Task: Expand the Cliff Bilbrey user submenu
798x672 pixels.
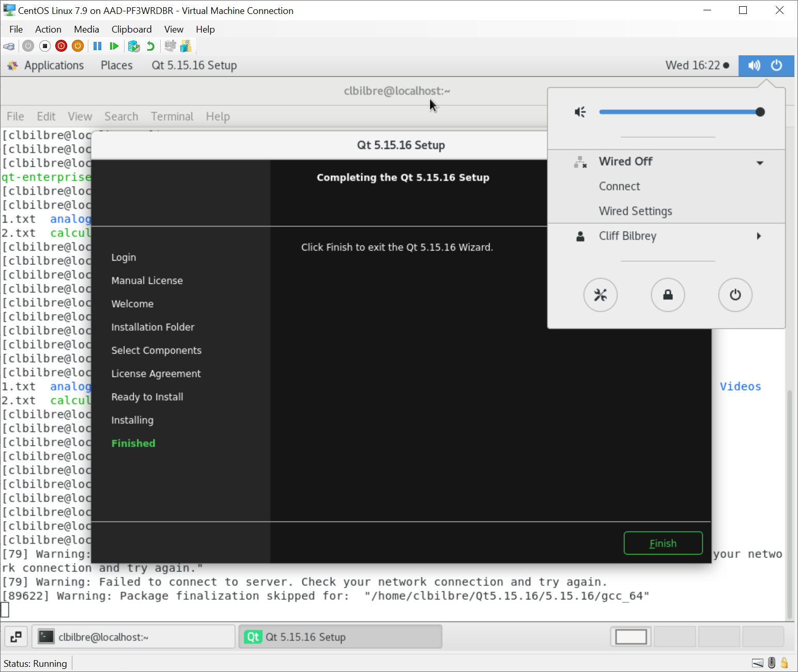Action: coord(759,236)
